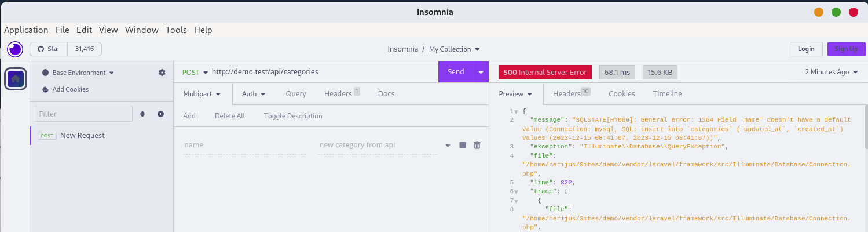The height and width of the screenshot is (232, 868).
Task: Toggle the name field enabled checkbox
Action: coord(463,145)
